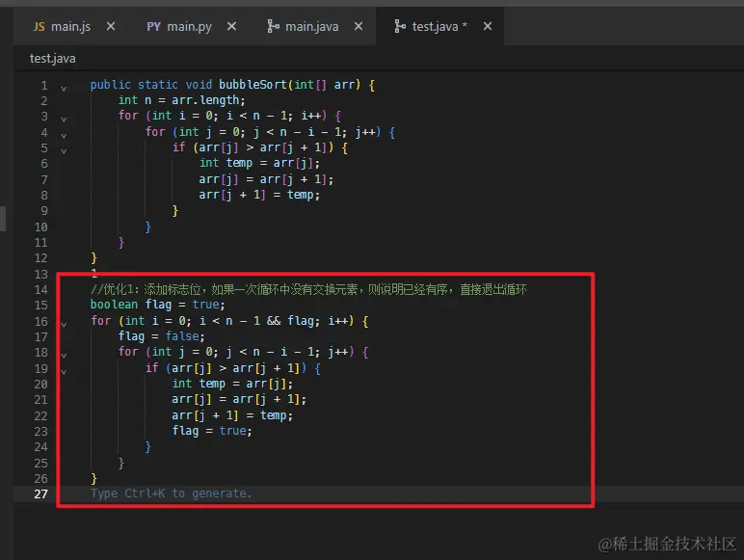Collapse the for loop fold at line 16
Viewport: 744px width, 560px height.
pos(64,325)
